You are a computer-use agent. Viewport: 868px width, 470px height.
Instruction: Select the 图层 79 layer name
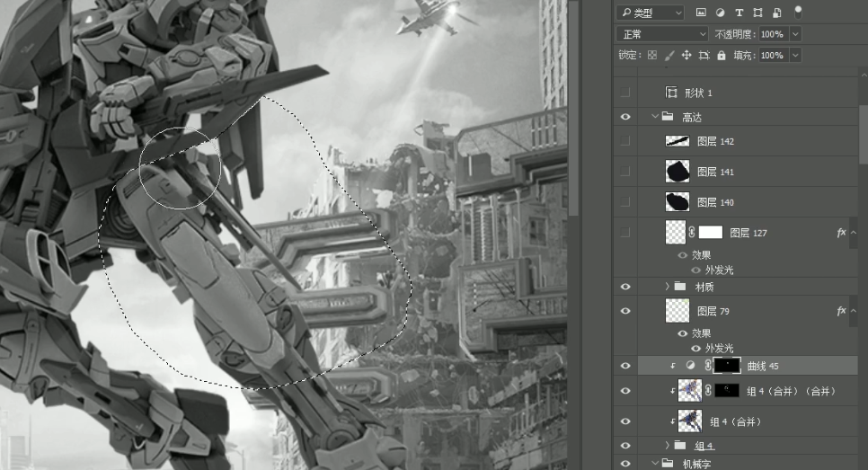713,311
